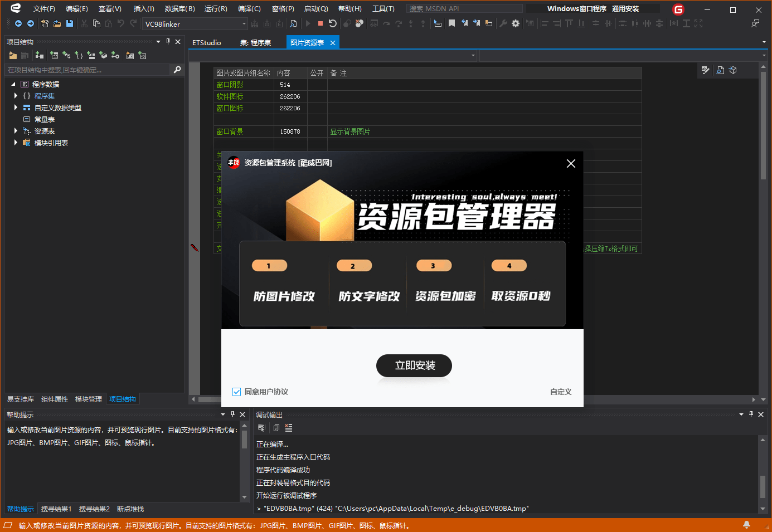Go to next bookmark icon

(477, 23)
